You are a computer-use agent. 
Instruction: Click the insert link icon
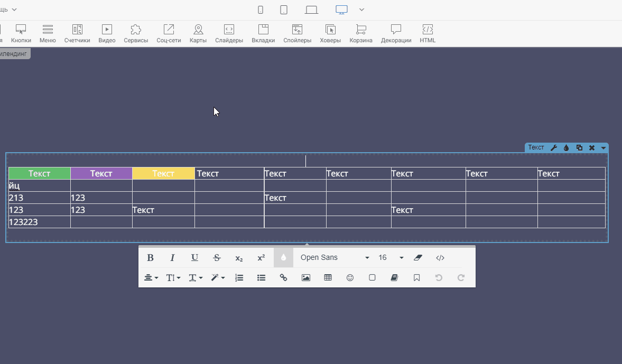pos(283,277)
